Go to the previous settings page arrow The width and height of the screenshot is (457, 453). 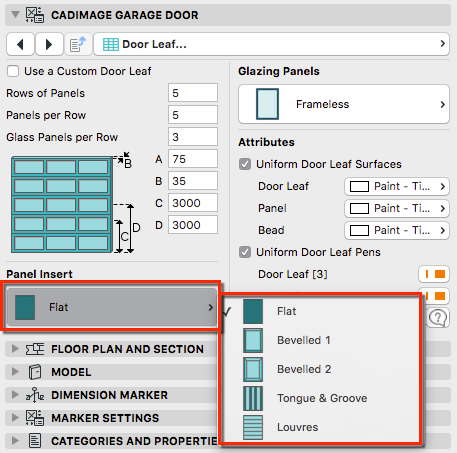click(x=20, y=44)
